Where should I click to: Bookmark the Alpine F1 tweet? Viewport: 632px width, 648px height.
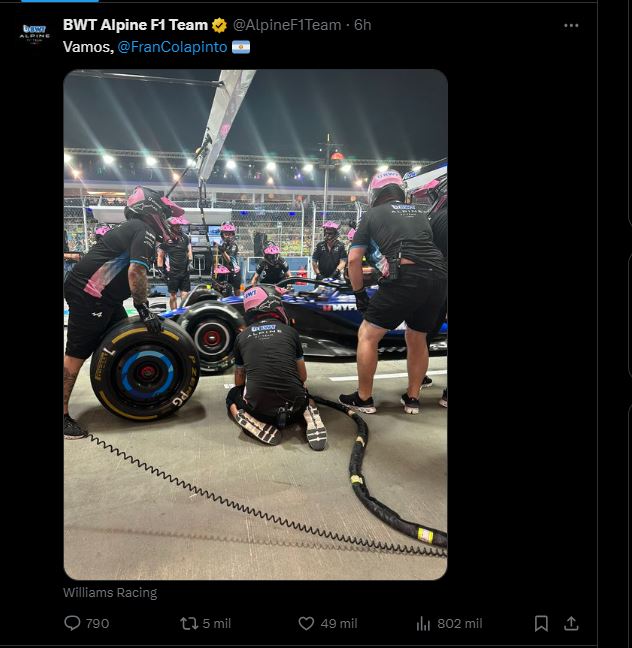click(x=541, y=623)
